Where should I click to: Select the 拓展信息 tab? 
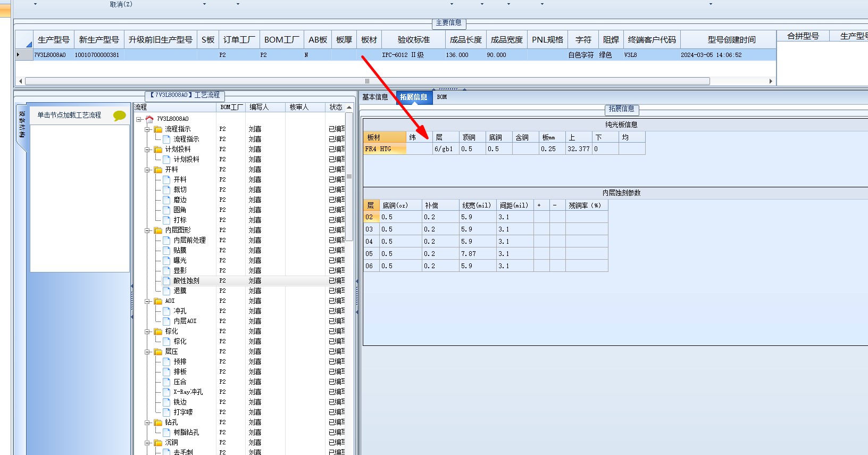414,97
